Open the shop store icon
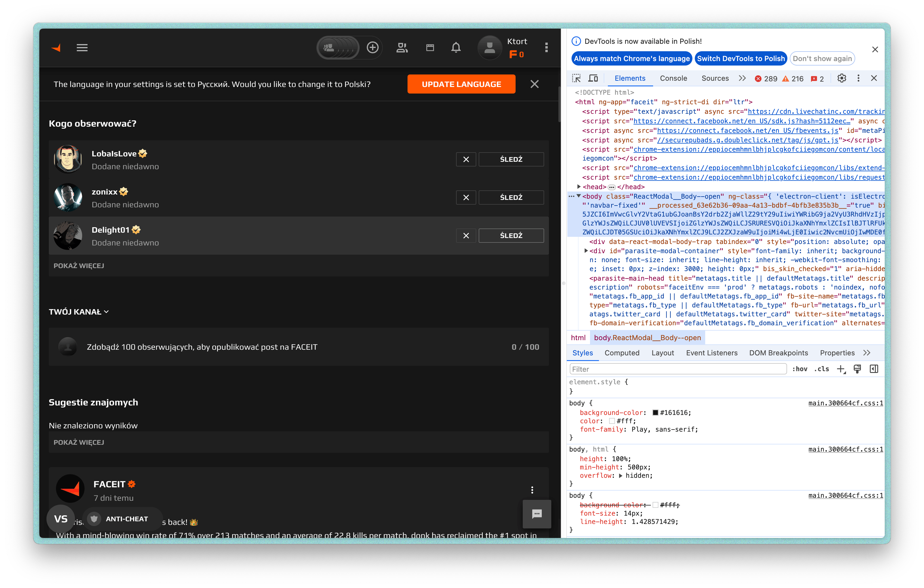Screen dimensions: 924x588 (430, 48)
